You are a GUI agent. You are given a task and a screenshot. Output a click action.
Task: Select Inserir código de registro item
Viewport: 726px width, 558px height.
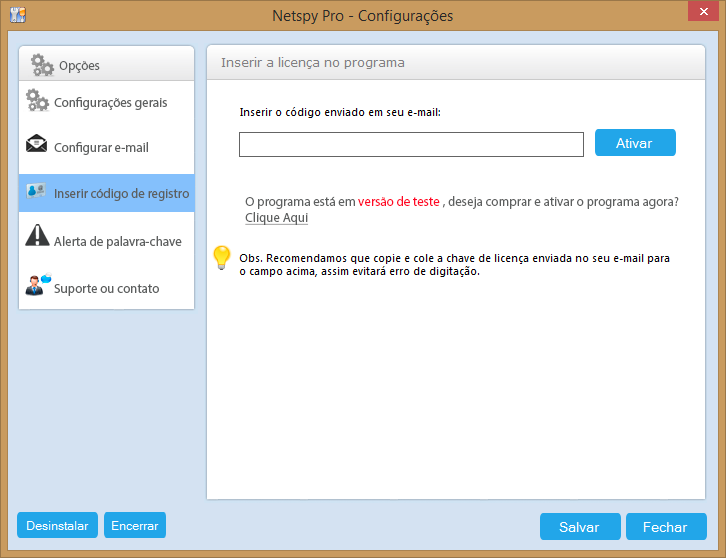tap(106, 193)
